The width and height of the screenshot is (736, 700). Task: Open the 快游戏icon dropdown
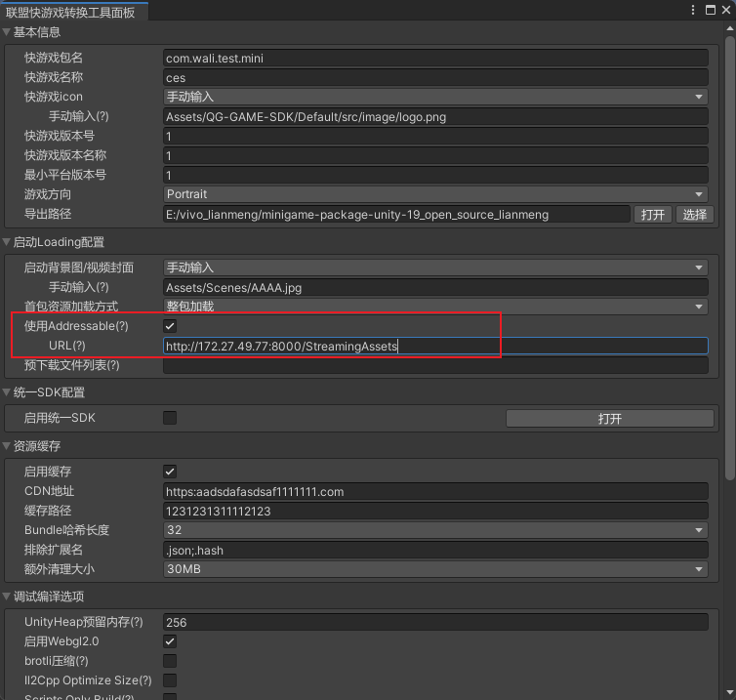(x=435, y=97)
